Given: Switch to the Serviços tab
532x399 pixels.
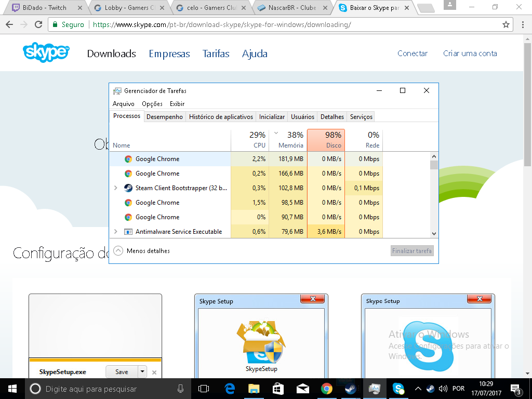Looking at the screenshot, I should click(362, 117).
